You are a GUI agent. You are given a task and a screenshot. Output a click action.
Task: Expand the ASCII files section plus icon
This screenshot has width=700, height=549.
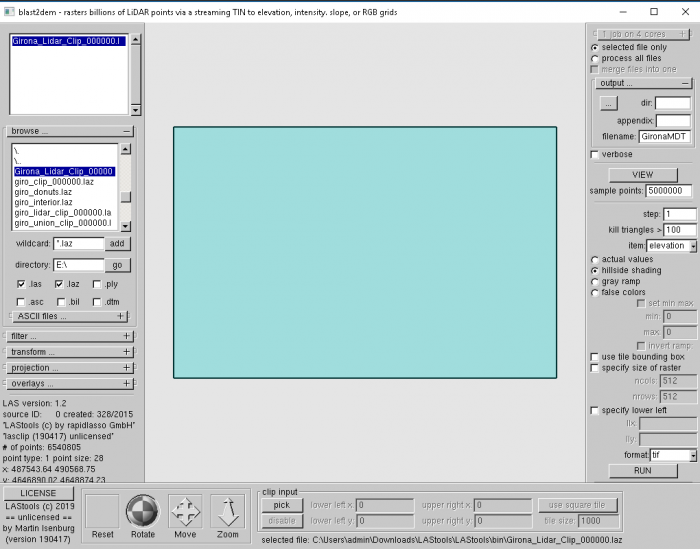[x=121, y=316]
